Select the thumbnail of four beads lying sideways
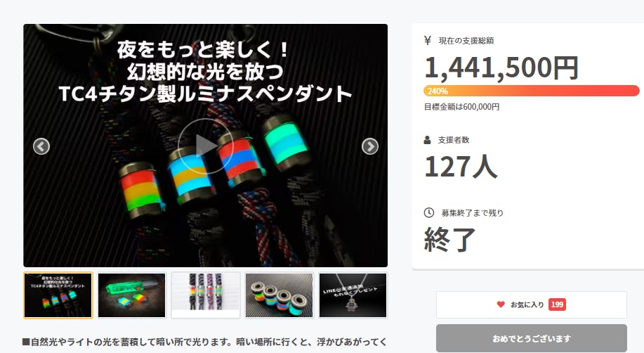The height and width of the screenshot is (353, 644). coord(279,295)
